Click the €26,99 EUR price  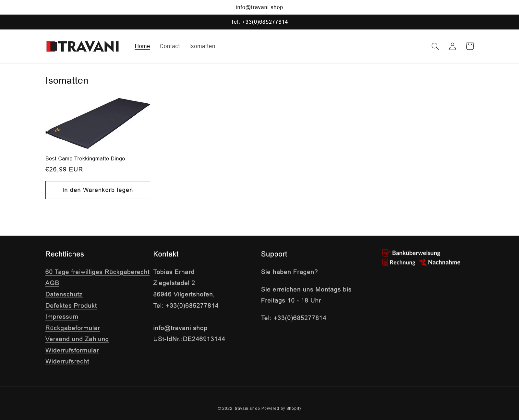(x=64, y=169)
